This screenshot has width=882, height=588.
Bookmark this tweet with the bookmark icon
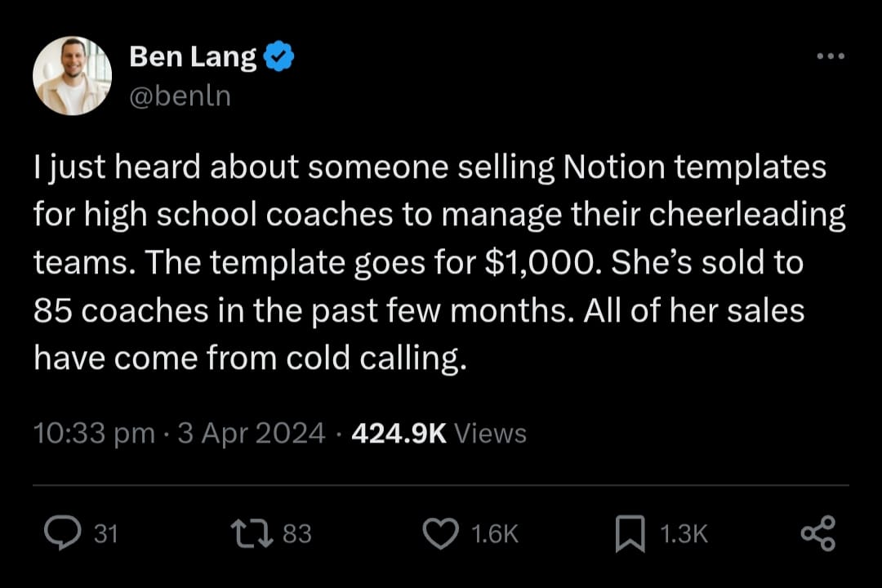629,533
